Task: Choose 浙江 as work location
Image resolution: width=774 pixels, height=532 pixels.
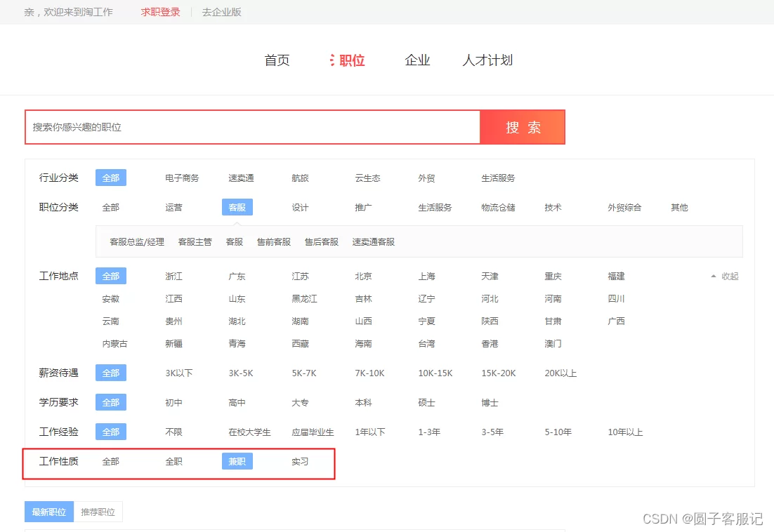Action: click(173, 277)
